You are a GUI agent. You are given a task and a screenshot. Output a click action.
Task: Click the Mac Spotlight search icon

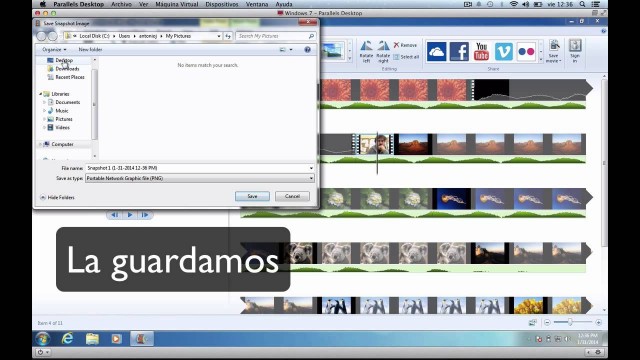[582, 4]
